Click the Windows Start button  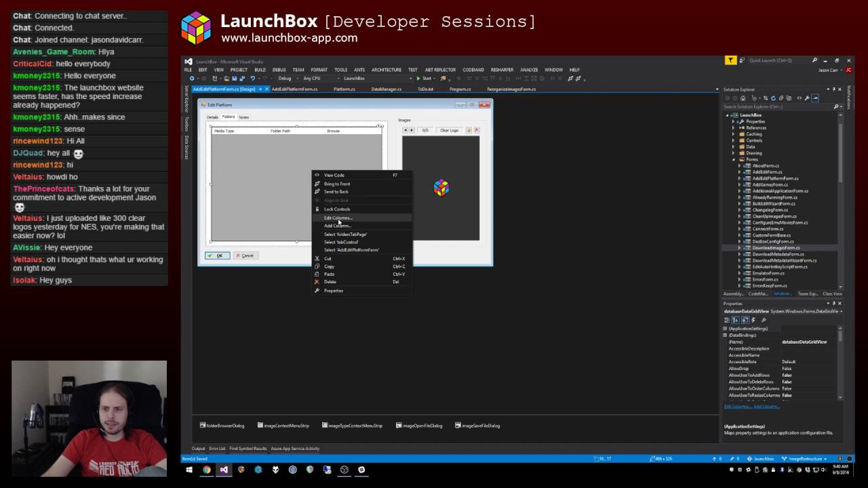coord(189,469)
